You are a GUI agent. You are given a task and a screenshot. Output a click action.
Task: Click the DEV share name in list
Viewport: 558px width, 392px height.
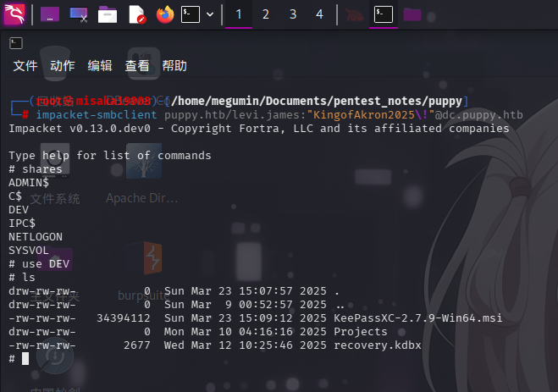[19, 210]
